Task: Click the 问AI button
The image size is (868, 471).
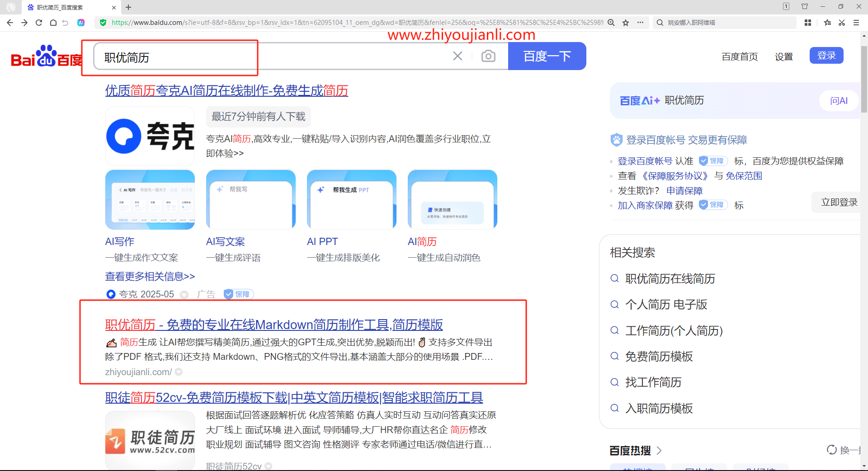Action: click(x=839, y=101)
